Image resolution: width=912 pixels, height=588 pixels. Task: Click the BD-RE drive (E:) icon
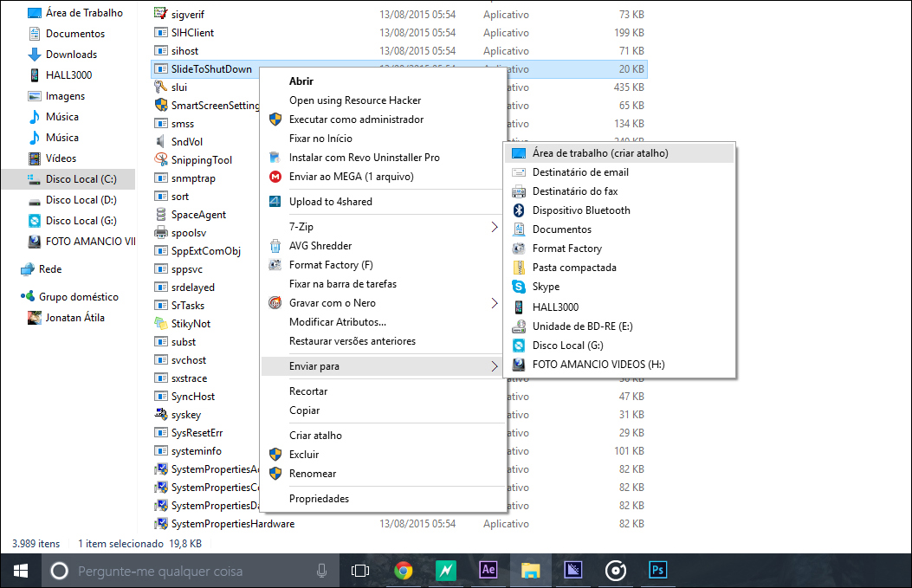(x=518, y=326)
